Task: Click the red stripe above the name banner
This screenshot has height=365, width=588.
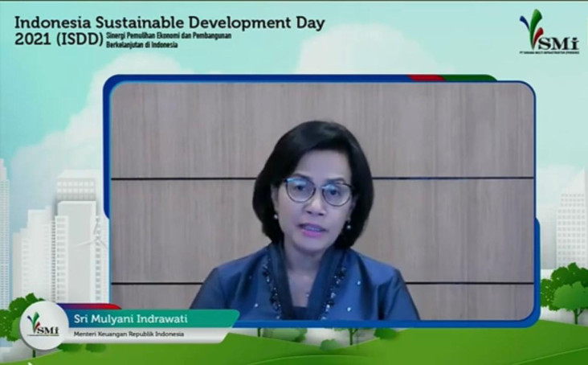Action: coord(89,306)
